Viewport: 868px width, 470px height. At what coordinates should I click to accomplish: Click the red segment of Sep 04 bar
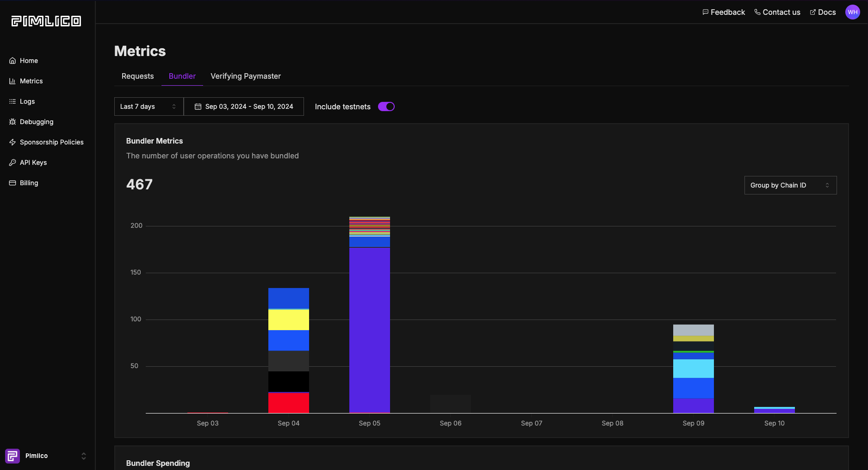[289, 403]
